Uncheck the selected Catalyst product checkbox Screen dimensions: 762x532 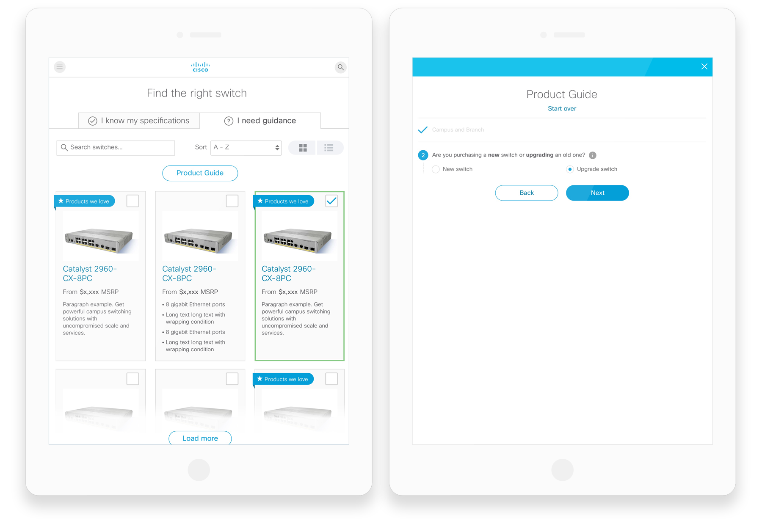click(331, 201)
